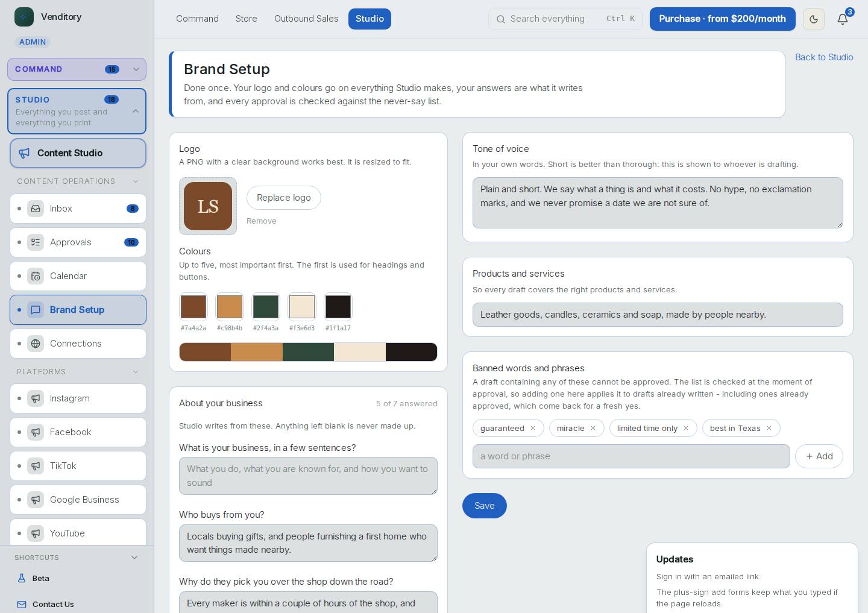The width and height of the screenshot is (868, 613).
Task: Click the Replace logo button
Action: pos(284,198)
